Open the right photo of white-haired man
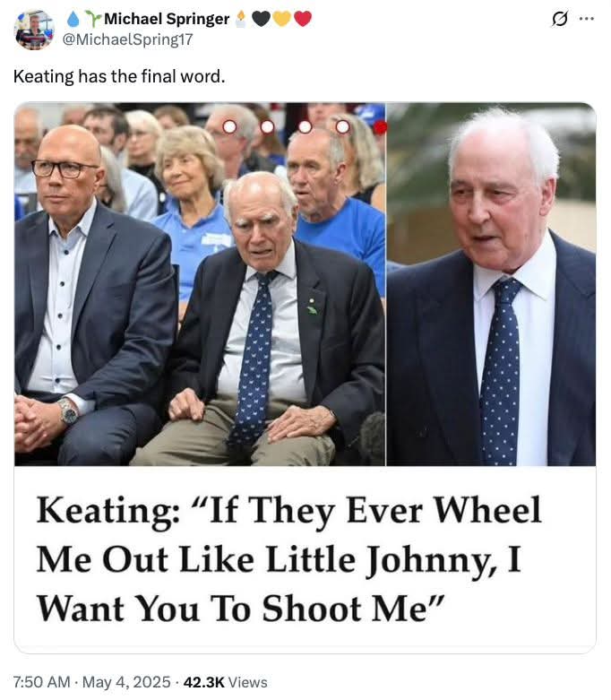Image resolution: width=611 pixels, height=700 pixels. point(491,284)
